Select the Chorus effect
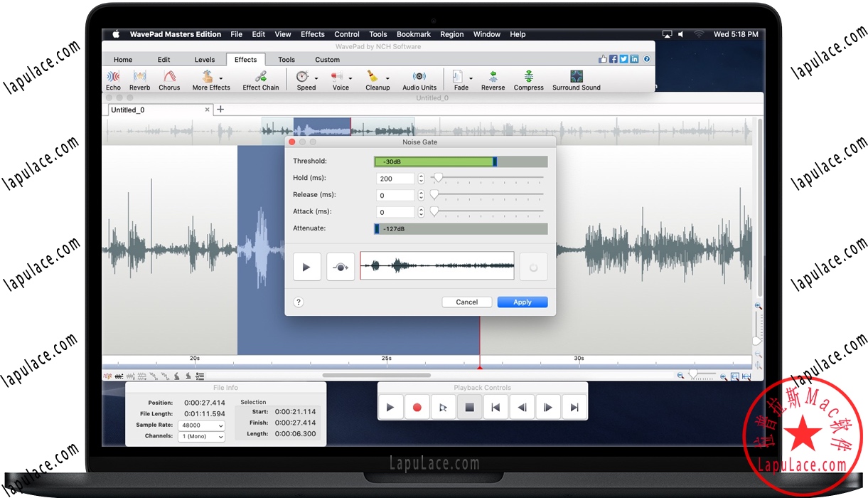This screenshot has height=498, width=868. click(169, 80)
